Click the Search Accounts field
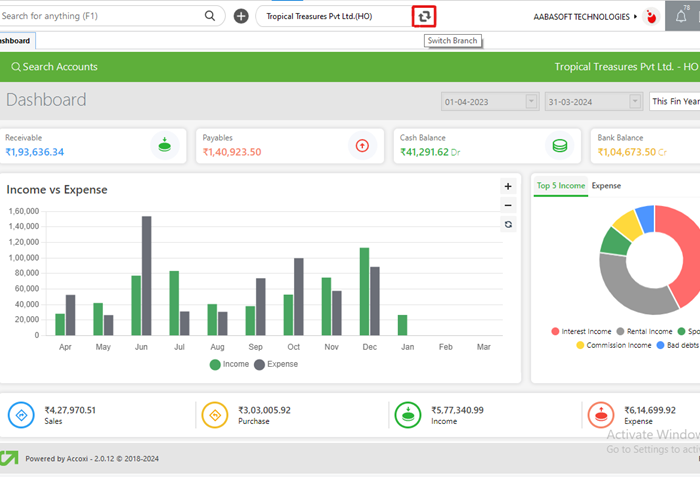 pyautogui.click(x=60, y=67)
